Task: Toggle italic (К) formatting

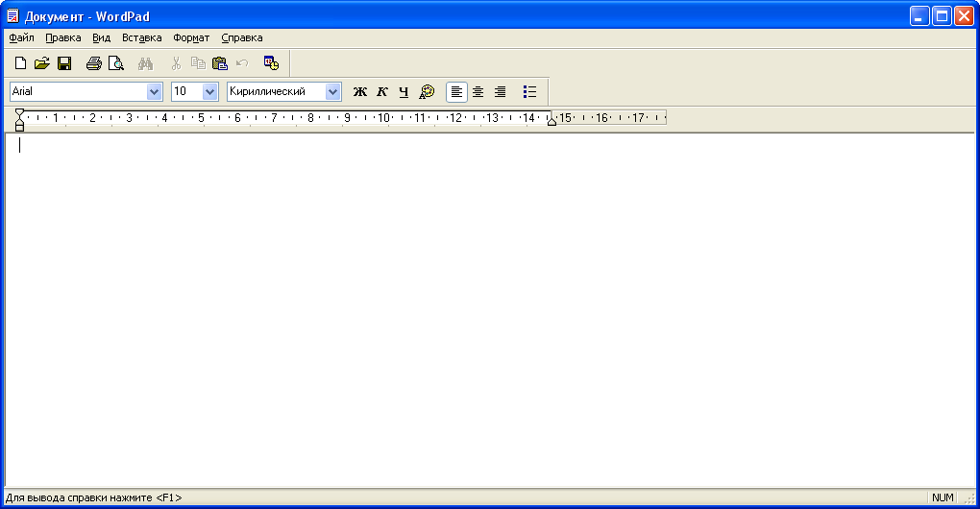Action: [x=381, y=92]
